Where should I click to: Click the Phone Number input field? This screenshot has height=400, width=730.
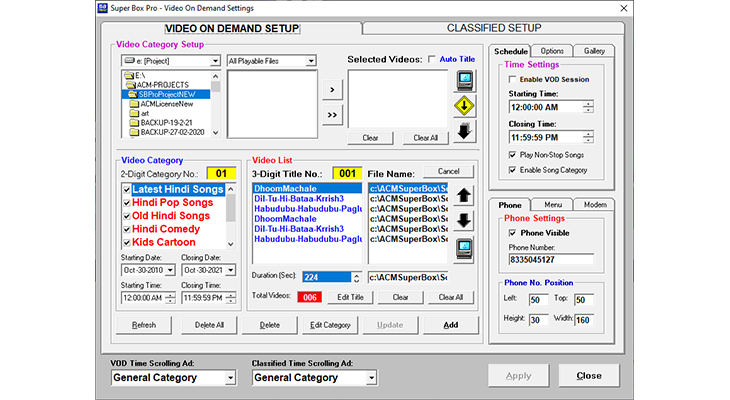pos(551,260)
